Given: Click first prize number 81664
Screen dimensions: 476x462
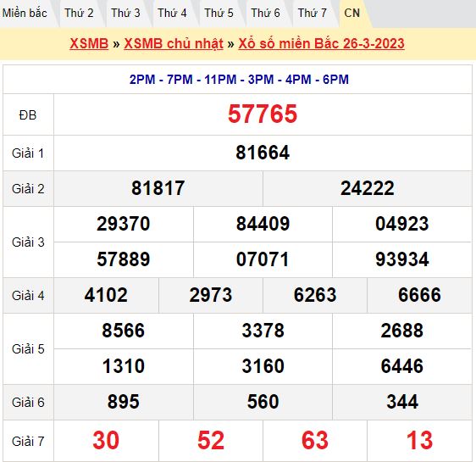Looking at the screenshot, I should coord(263,153).
